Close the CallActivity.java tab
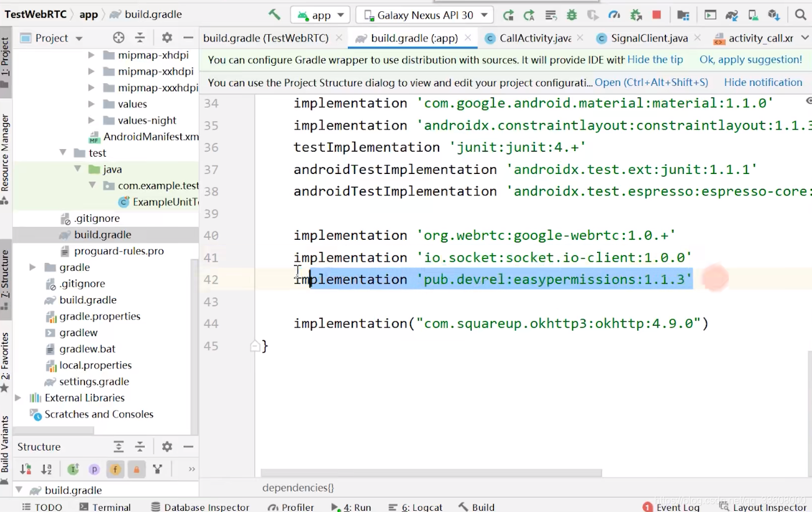This screenshot has width=812, height=512. [580, 38]
